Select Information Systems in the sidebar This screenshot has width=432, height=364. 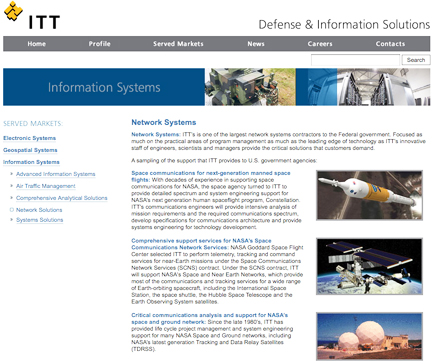pyautogui.click(x=31, y=162)
